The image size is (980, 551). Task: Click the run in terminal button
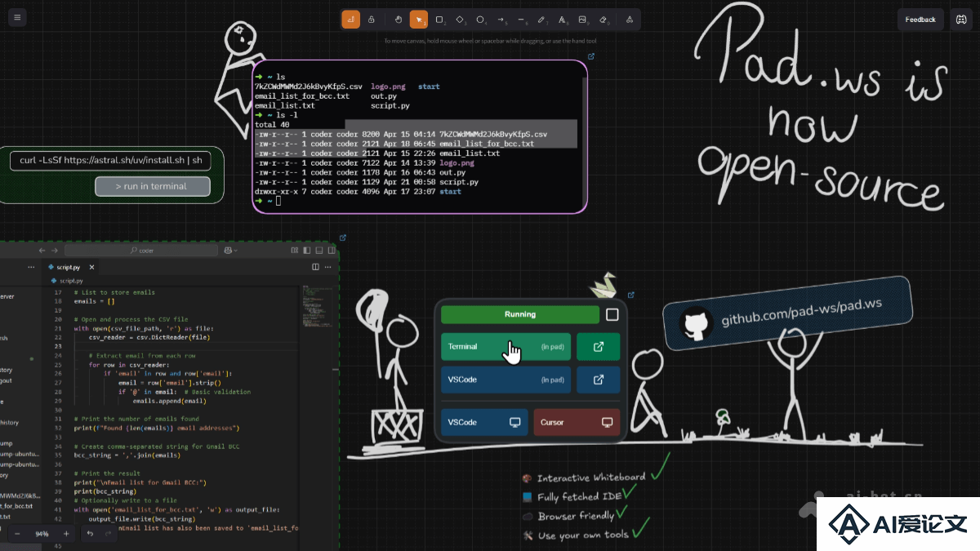point(153,186)
